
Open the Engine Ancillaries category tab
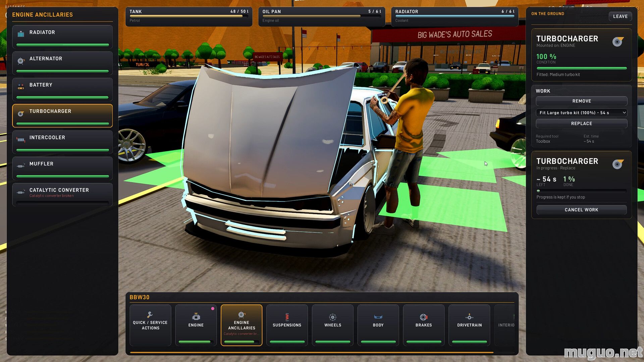[x=241, y=325]
